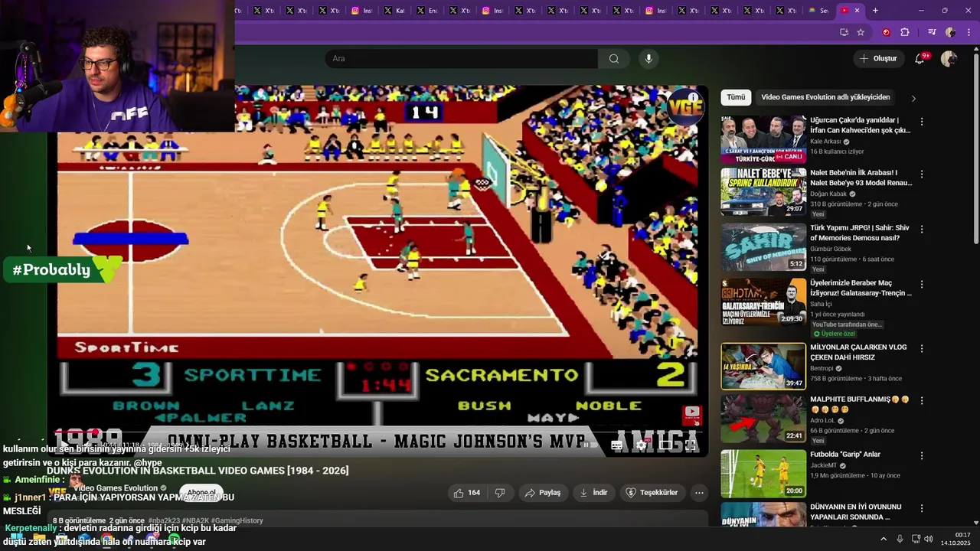Screen dimensions: 980x551
Task: Open a new browser tab
Action: [875, 11]
